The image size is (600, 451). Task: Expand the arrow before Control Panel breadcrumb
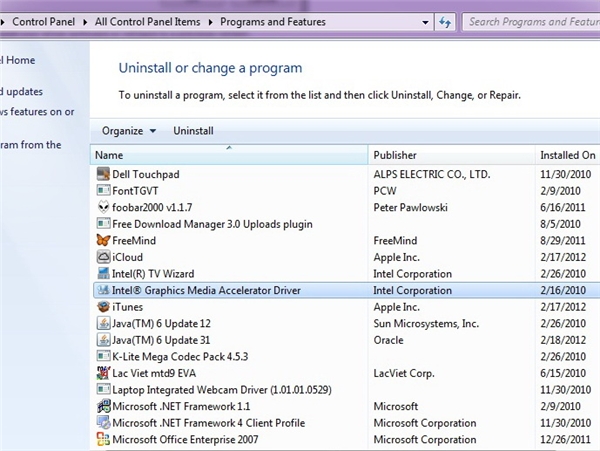(2, 22)
